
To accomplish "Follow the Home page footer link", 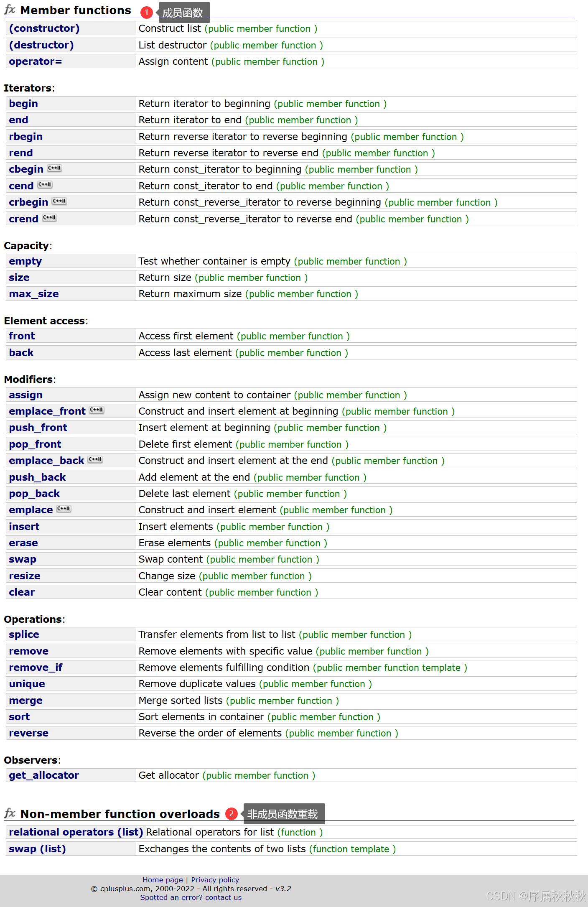I will tap(163, 880).
